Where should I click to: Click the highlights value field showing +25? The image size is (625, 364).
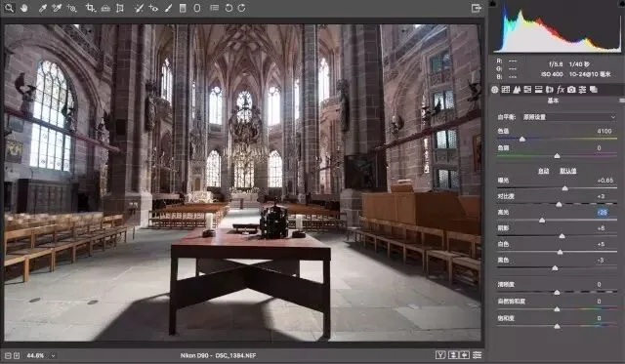[x=603, y=213]
